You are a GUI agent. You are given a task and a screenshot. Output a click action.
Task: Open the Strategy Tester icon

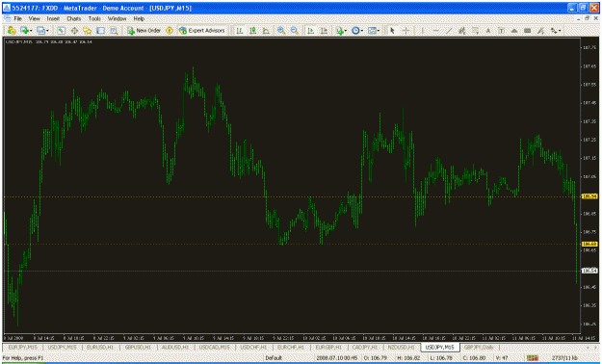(114, 31)
